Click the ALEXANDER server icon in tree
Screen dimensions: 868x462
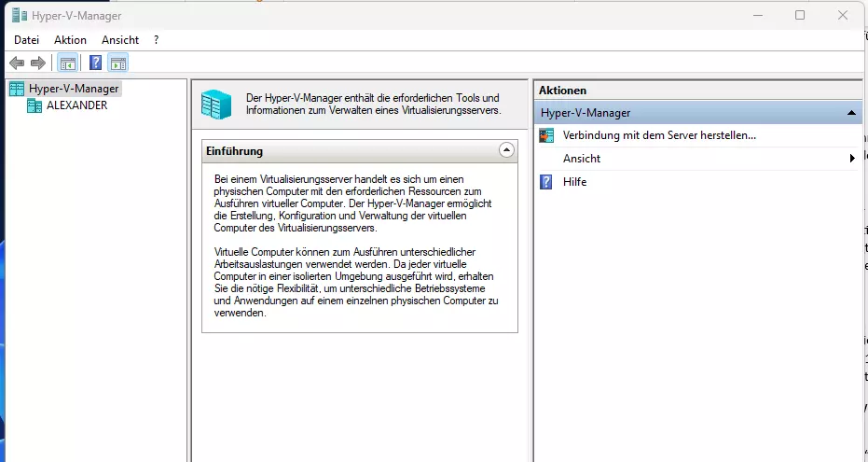point(34,105)
